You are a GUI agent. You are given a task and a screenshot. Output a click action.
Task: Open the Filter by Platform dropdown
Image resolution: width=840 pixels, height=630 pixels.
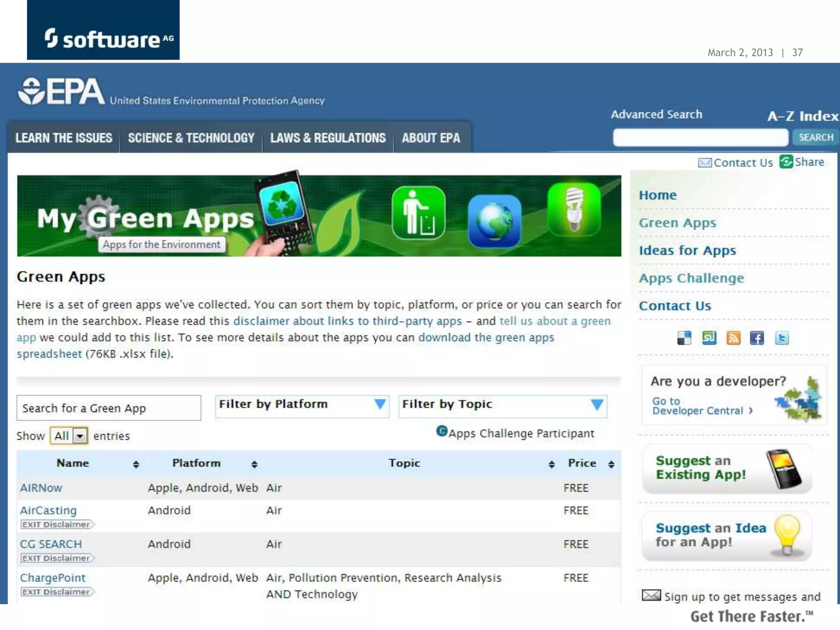coord(302,406)
